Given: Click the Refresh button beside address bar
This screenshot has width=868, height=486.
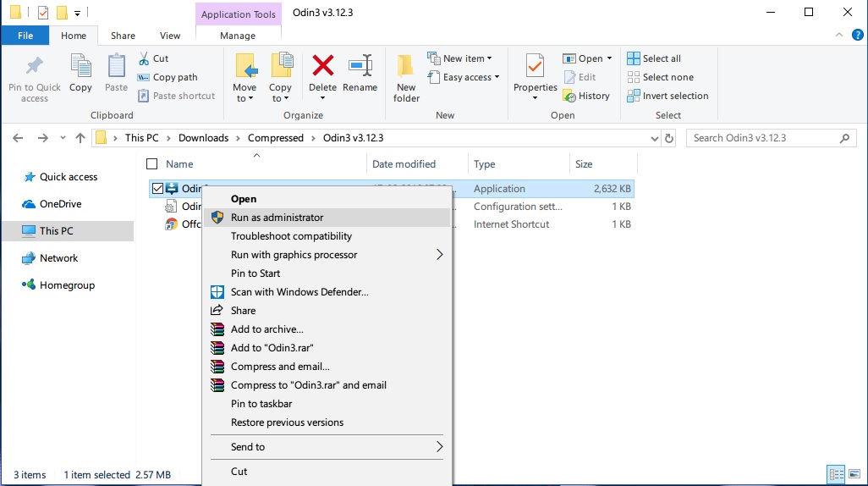Looking at the screenshot, I should 668,138.
